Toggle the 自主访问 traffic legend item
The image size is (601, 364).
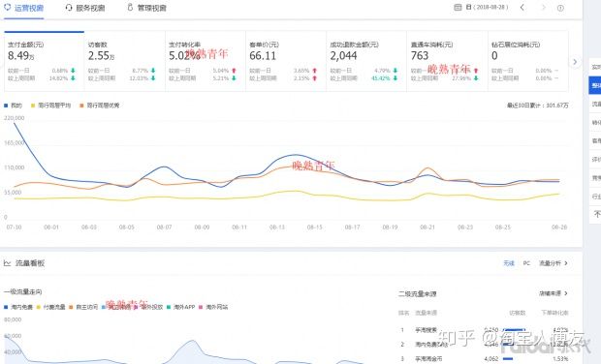click(83, 307)
